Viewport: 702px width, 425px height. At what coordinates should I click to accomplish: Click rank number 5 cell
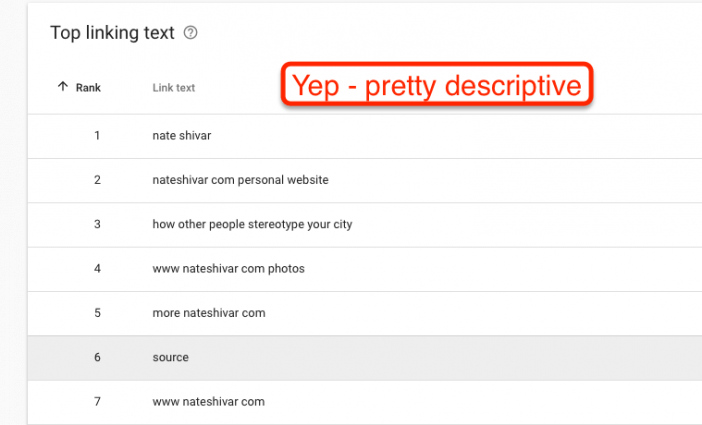point(97,313)
